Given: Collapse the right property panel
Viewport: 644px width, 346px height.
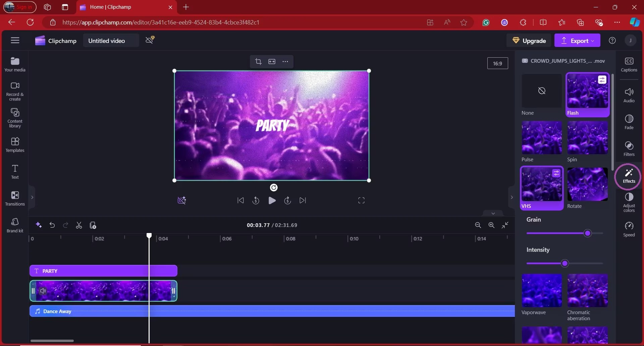Looking at the screenshot, I should coord(512,197).
